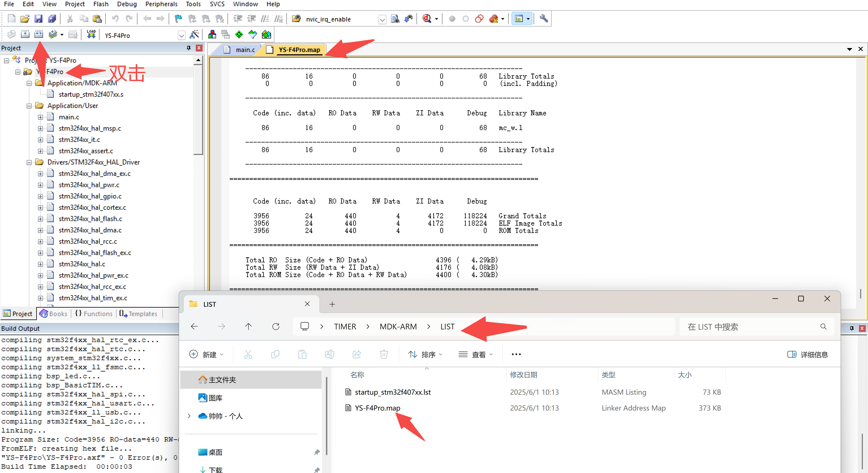Screen dimensions: 868x473
Task: Toggle the 详细信息 details pane
Action: click(808, 354)
